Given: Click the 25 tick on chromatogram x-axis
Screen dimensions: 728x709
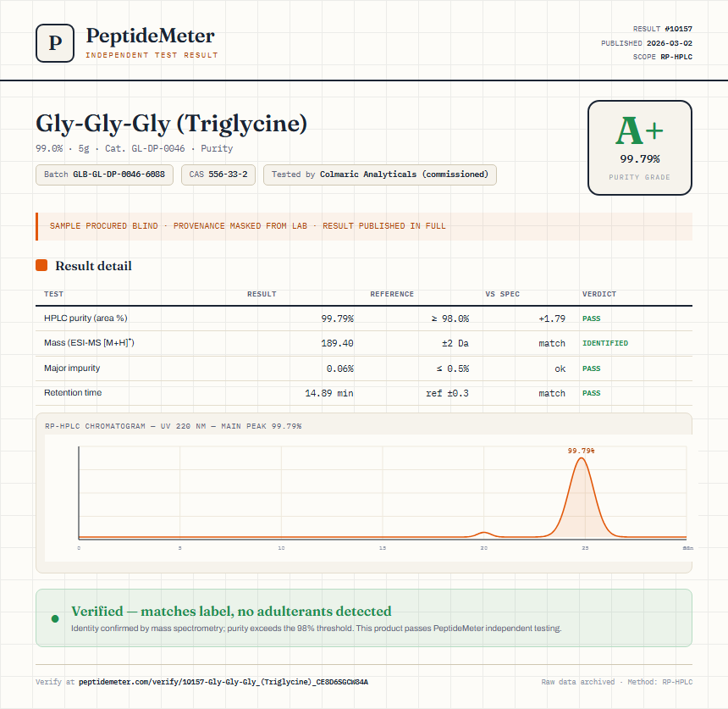Looking at the screenshot, I should tap(585, 548).
